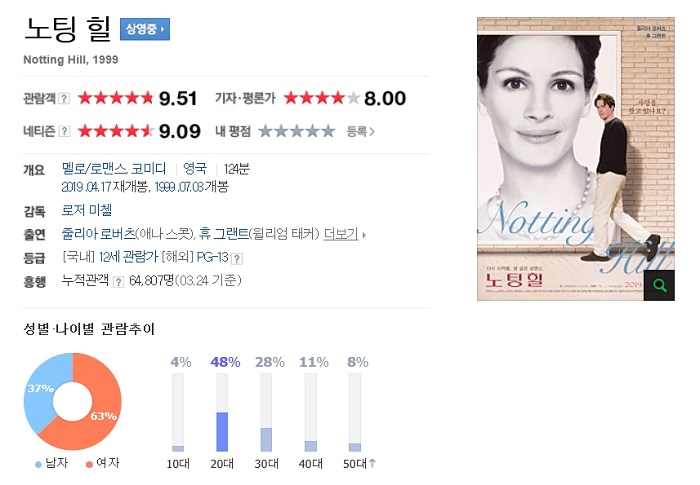Click the help icon beside 누적관객
The height and width of the screenshot is (485, 700).
coord(118,282)
